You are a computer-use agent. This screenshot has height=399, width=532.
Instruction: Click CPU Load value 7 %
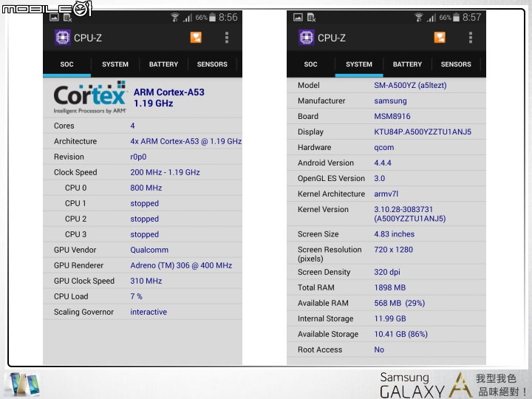pos(136,296)
